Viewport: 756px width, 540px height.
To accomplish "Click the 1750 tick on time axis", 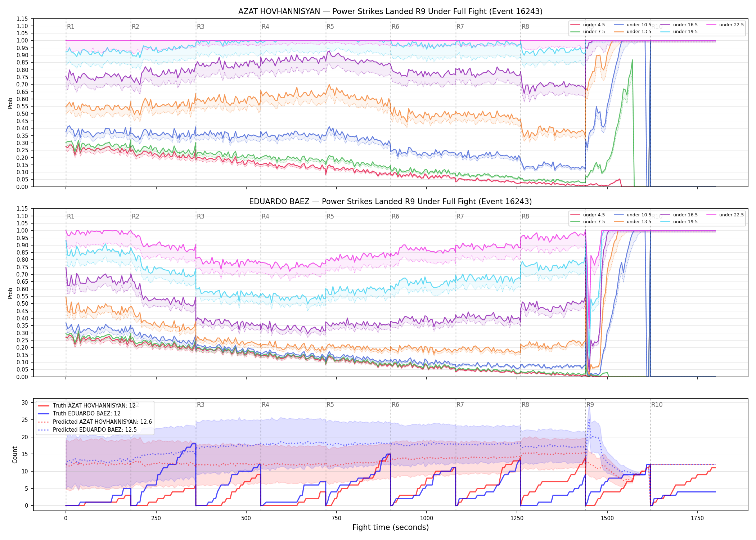I will [697, 518].
